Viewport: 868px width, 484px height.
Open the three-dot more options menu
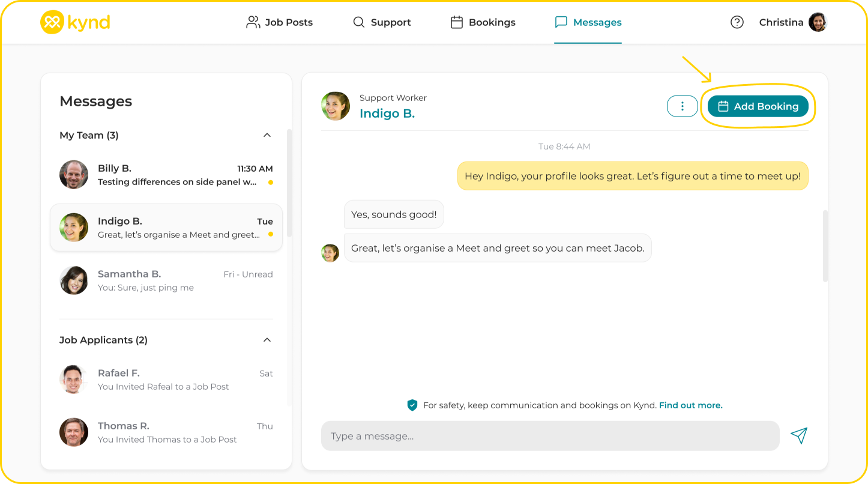(682, 106)
